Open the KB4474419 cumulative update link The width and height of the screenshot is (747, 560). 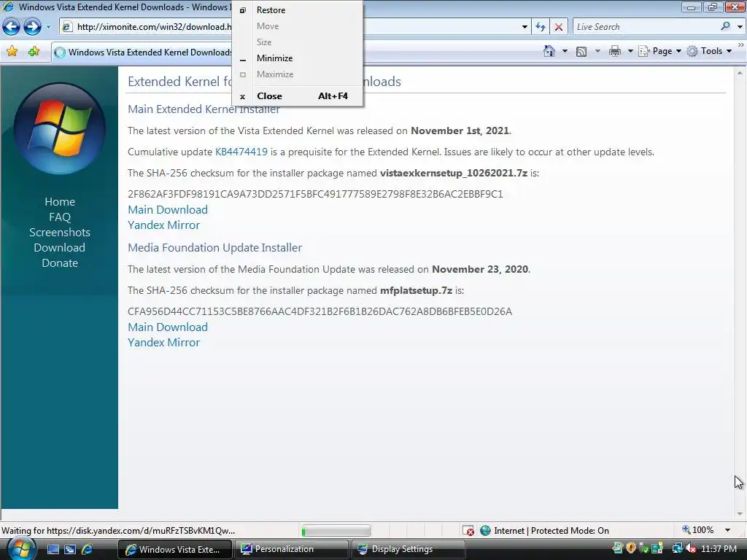tap(241, 152)
